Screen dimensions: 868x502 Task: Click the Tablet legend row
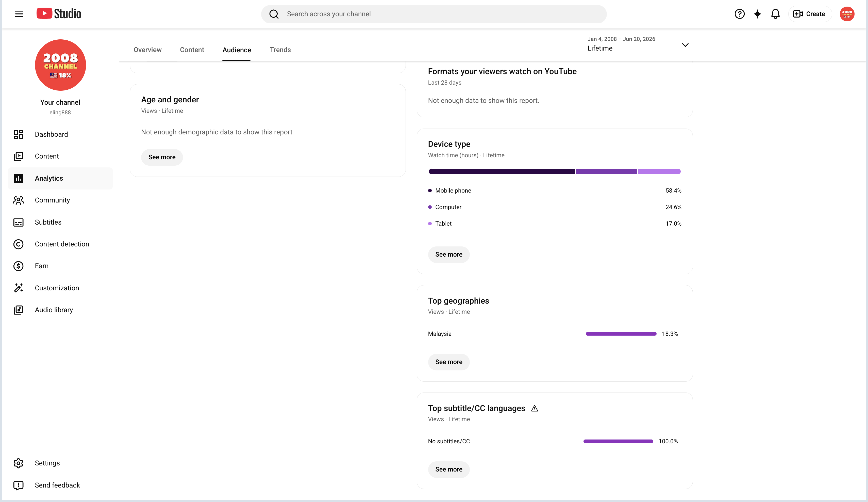tap(555, 224)
